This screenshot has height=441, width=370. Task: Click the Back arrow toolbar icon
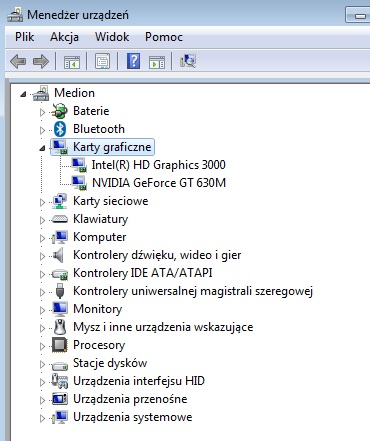click(x=18, y=61)
